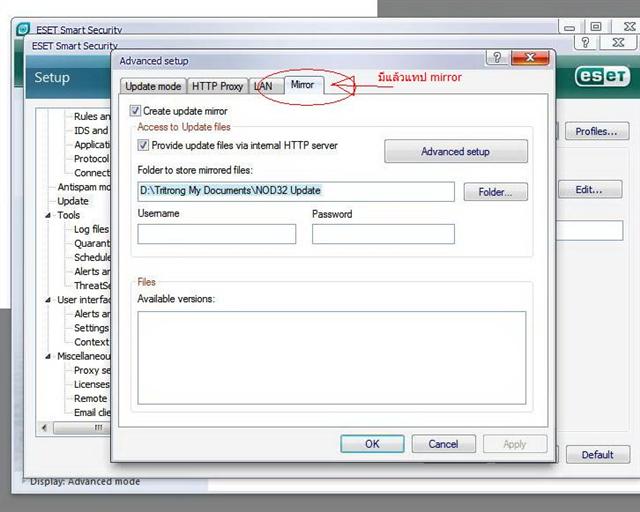Click Cancel in Advanced setup dialog
This screenshot has height=512, width=640.
coord(443,444)
